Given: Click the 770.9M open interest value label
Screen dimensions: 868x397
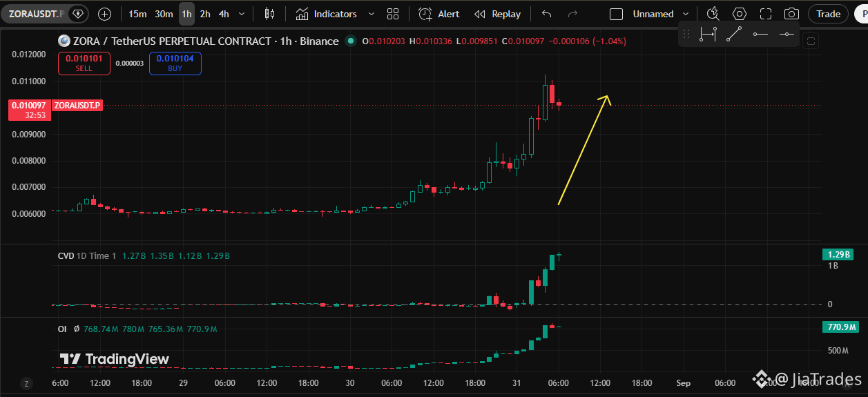Looking at the screenshot, I should (840, 327).
